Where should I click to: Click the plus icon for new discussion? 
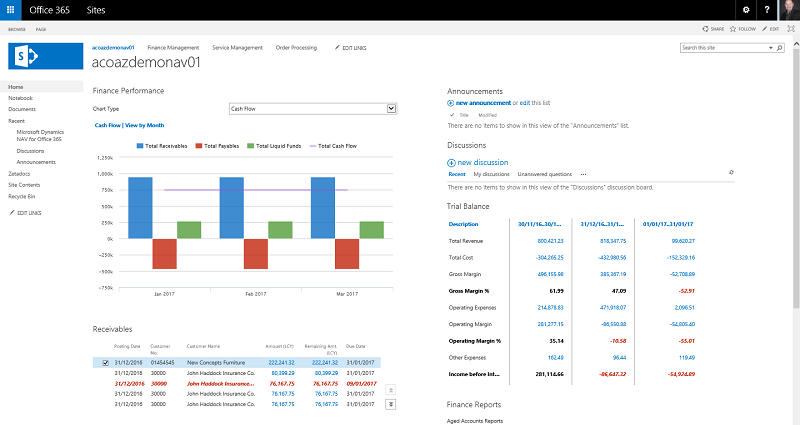coord(451,162)
